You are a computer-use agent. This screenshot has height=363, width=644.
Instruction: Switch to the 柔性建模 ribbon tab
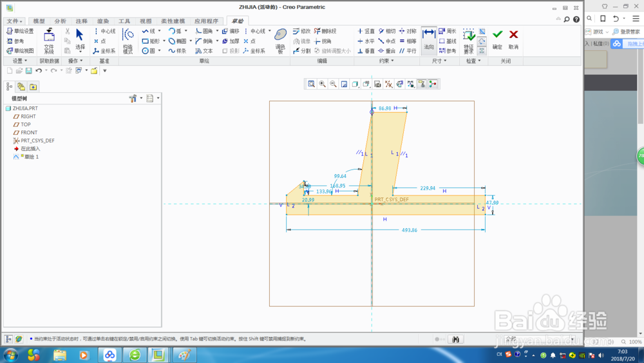point(173,21)
